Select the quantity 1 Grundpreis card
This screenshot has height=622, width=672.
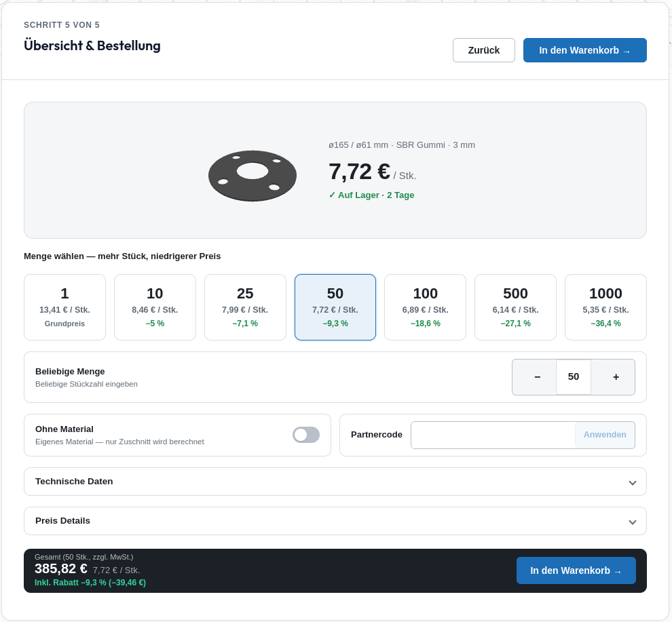64,307
